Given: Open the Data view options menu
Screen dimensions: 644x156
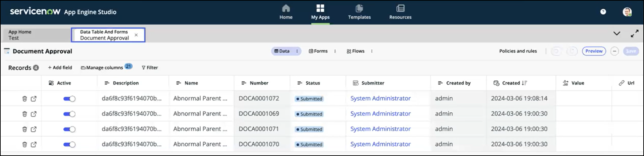Looking at the screenshot, I should click(x=297, y=51).
